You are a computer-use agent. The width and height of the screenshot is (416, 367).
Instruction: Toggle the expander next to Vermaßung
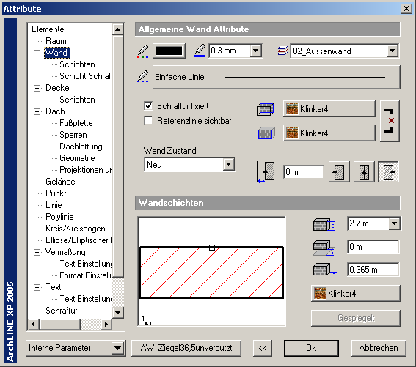(x=37, y=252)
